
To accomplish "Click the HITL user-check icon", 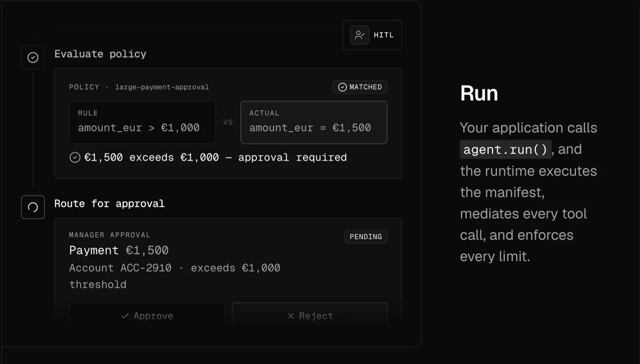I will pos(360,35).
